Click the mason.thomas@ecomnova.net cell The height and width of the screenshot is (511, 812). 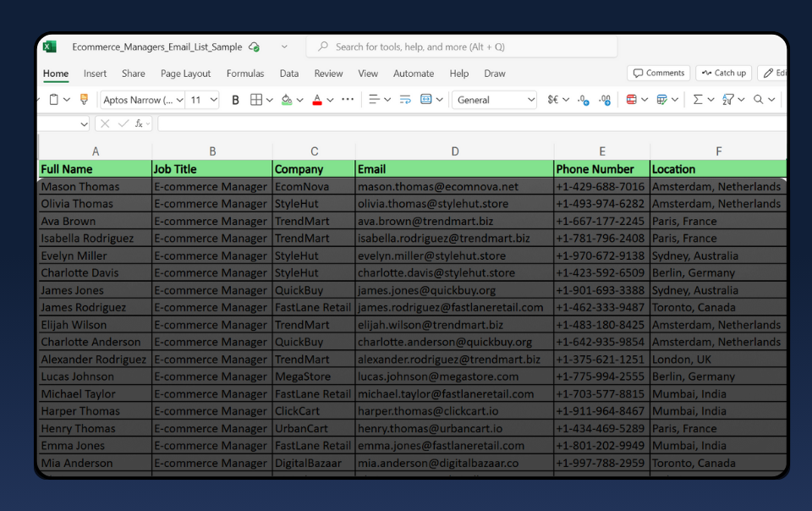(455, 186)
